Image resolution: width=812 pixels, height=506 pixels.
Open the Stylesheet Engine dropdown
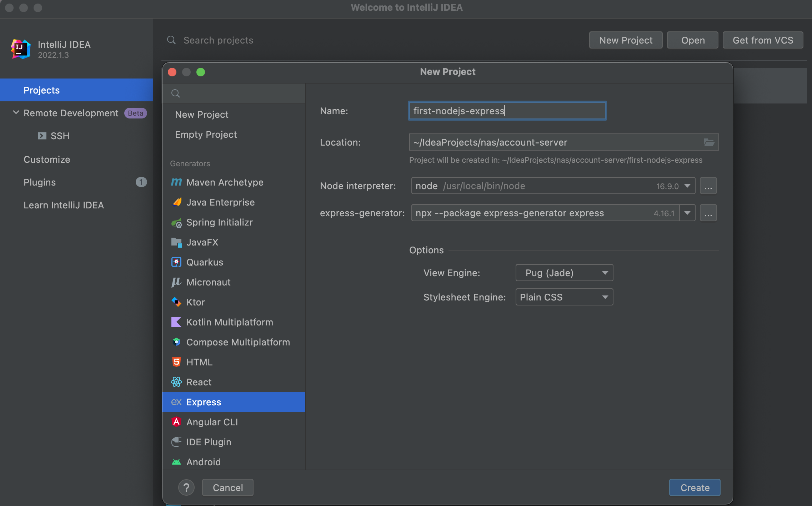pos(564,297)
